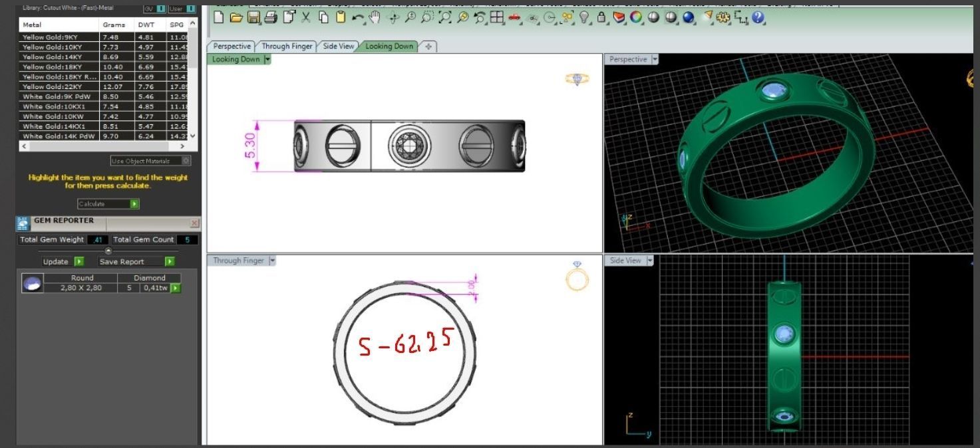Select the Yellow Gold:14KY row
Image resolution: width=980 pixels, height=448 pixels.
pos(104,57)
